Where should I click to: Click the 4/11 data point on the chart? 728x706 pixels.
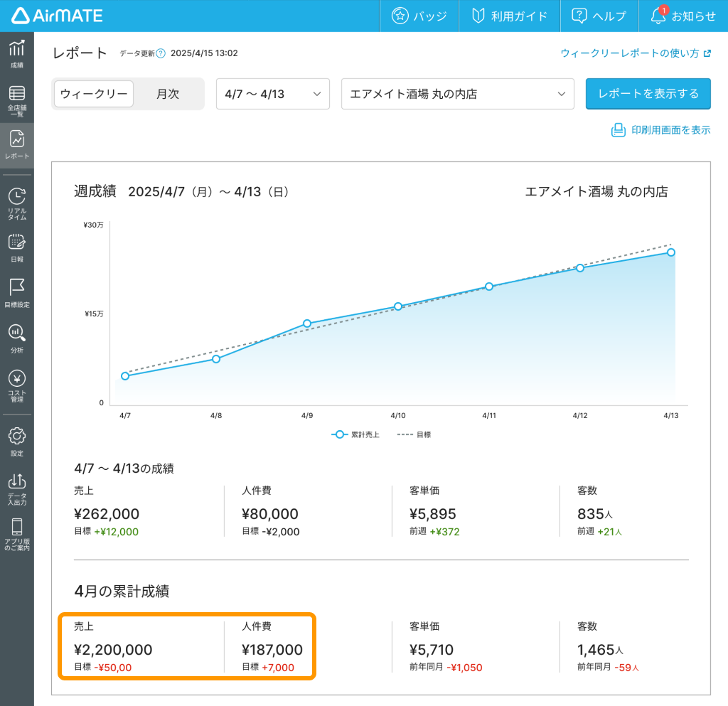489,287
